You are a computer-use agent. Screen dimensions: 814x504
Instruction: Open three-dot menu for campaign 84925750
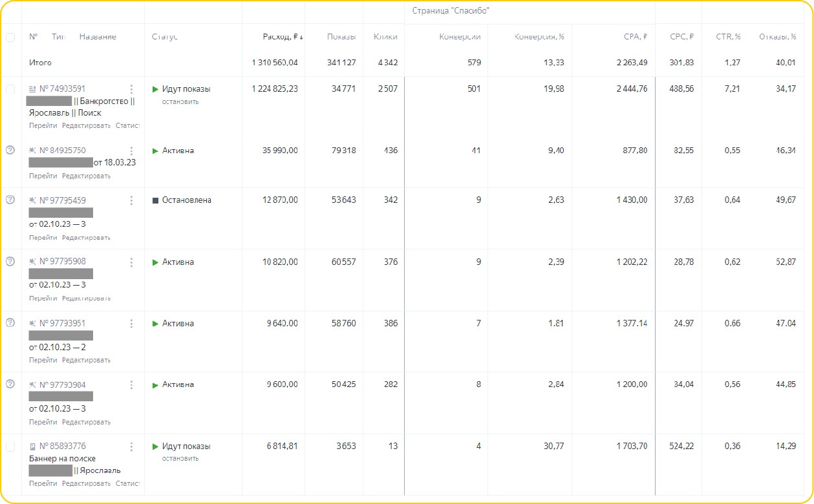(x=131, y=151)
